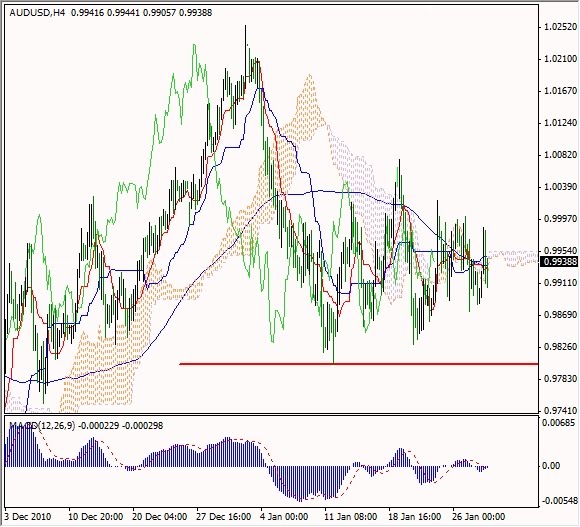Click the 1.00820 price axis label

click(x=560, y=155)
